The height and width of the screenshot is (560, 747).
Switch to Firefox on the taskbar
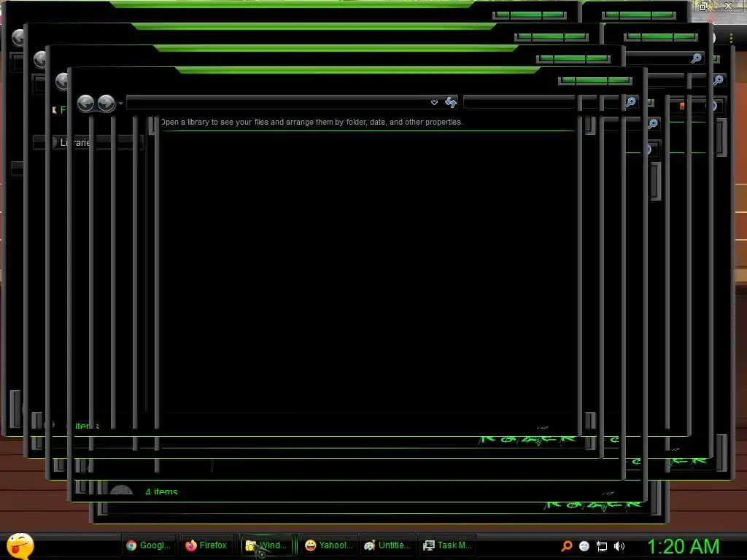click(x=206, y=545)
